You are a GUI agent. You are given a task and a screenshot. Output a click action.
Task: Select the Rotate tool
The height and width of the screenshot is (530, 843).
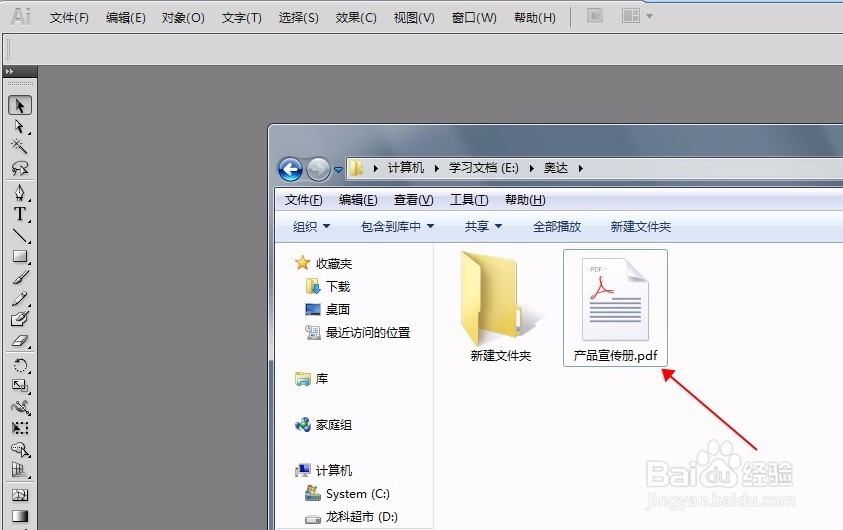pos(20,366)
